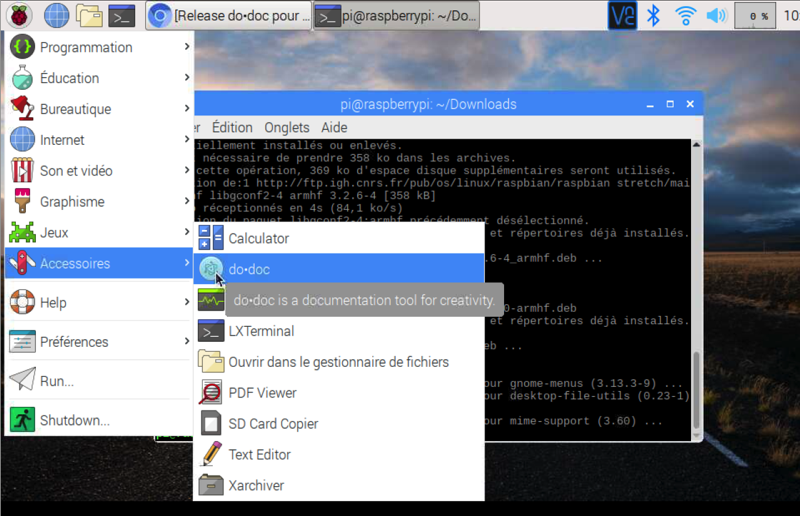Click the Raspberry Pi menu icon
The height and width of the screenshot is (516, 800).
(19, 15)
